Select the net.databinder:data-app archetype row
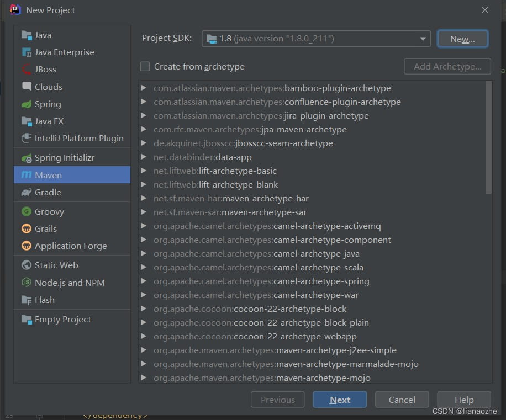 312,157
